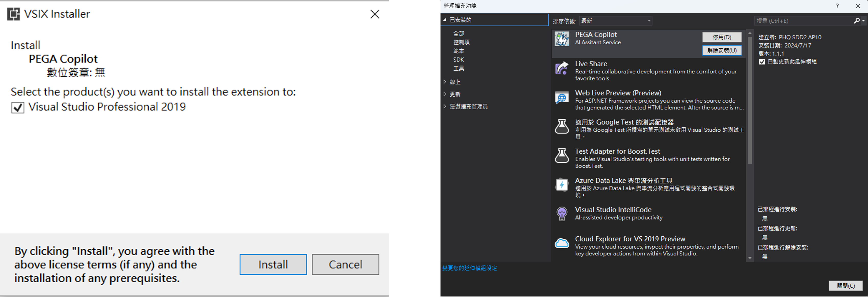This screenshot has height=297, width=868.
Task: Expand the 線上 category
Action: [445, 82]
